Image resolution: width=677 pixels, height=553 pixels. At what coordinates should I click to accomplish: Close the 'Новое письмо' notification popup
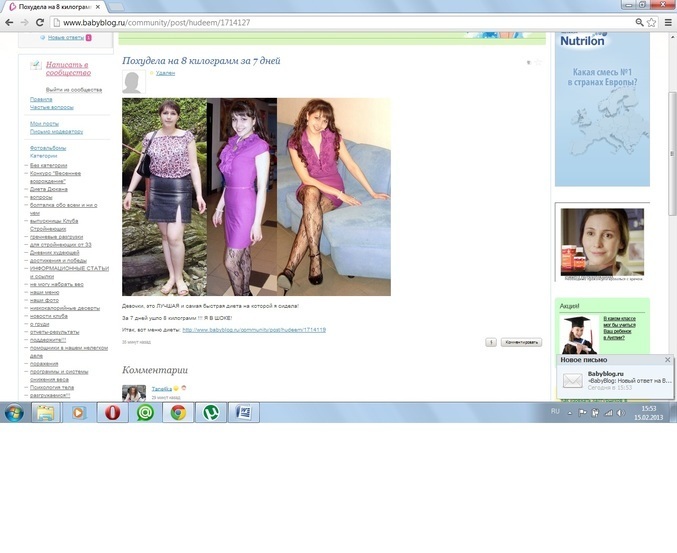(x=667, y=359)
